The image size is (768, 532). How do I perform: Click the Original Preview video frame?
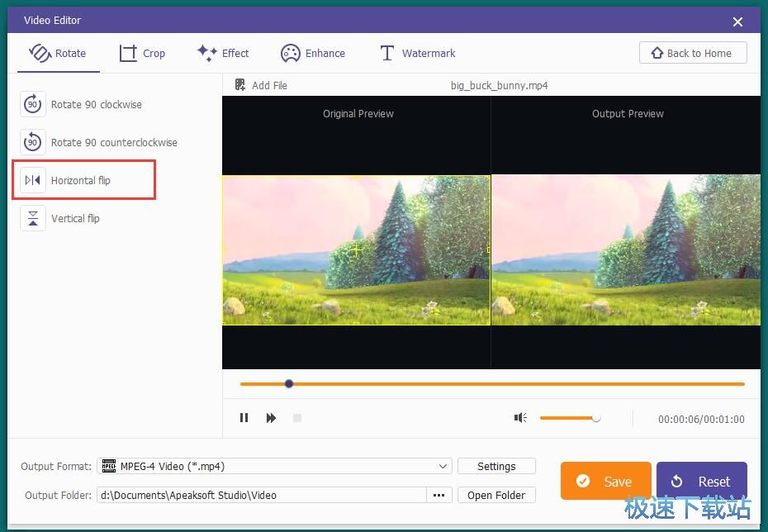356,249
